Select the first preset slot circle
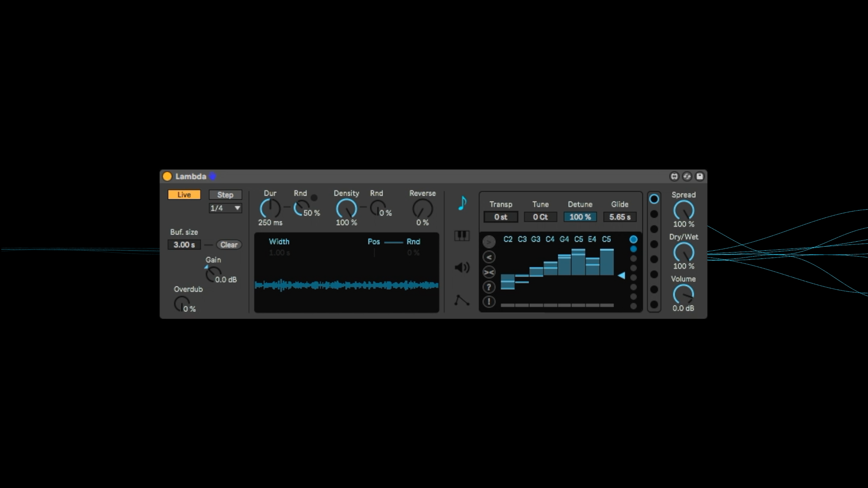This screenshot has height=488, width=868. [654, 199]
